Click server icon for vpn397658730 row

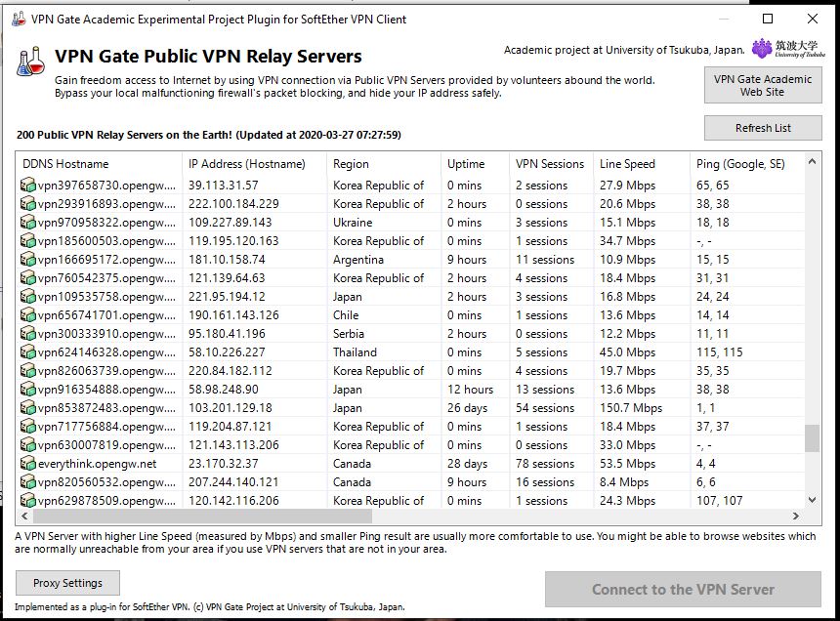[x=28, y=186]
